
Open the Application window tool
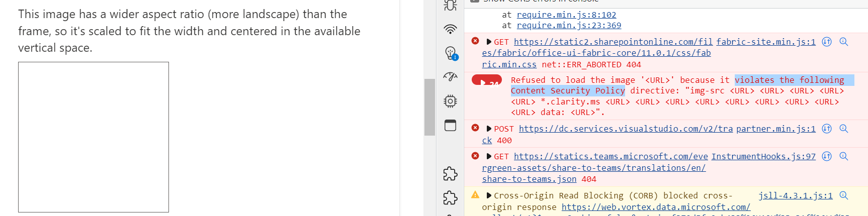point(450,125)
